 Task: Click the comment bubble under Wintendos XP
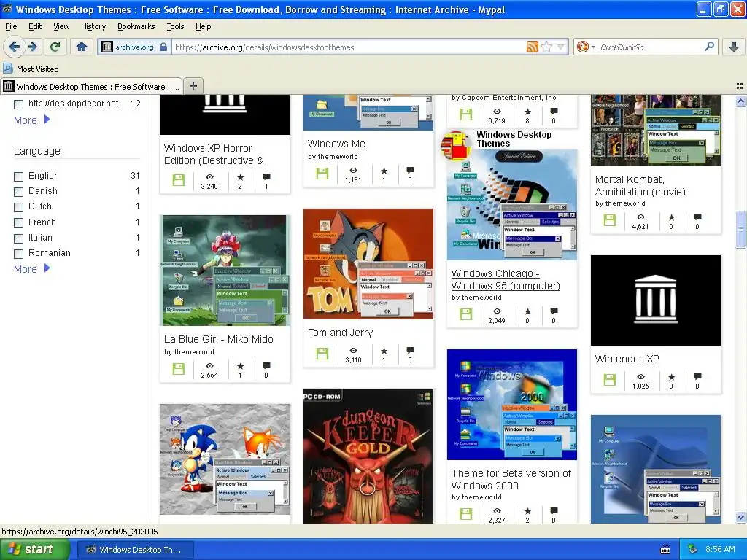pos(697,376)
